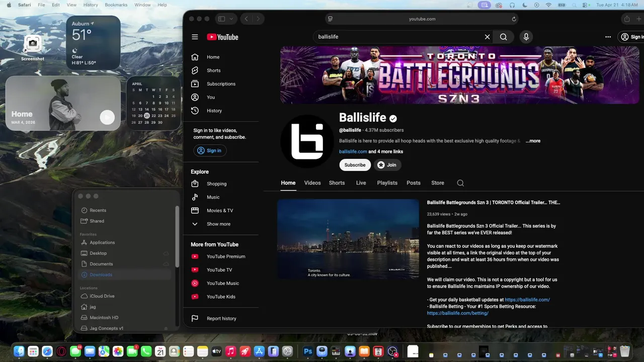
Task: Open the ballislife.com channel link
Action: click(x=353, y=151)
